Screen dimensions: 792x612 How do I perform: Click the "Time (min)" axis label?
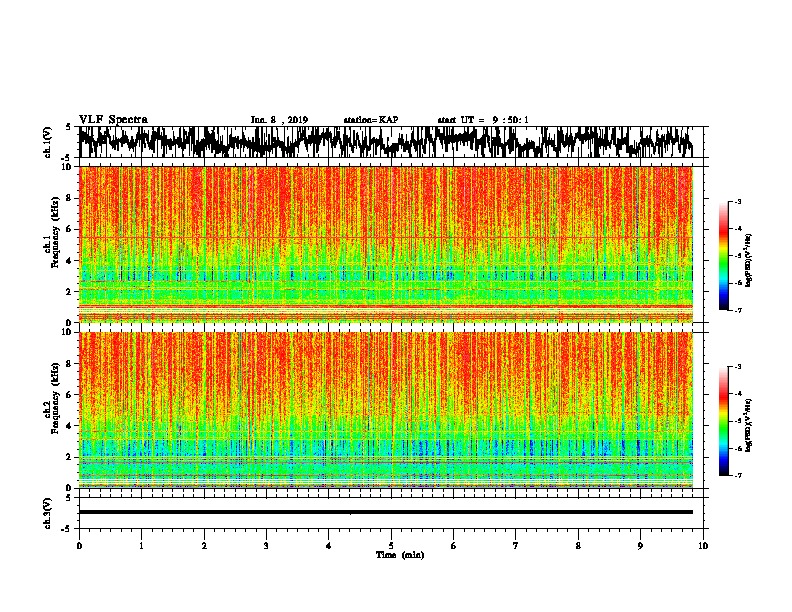(x=400, y=555)
